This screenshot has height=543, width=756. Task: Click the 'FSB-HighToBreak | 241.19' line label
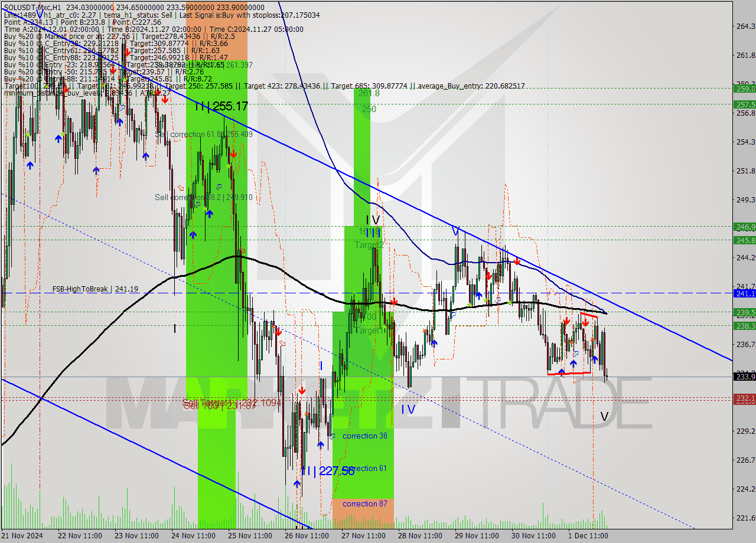click(x=95, y=289)
